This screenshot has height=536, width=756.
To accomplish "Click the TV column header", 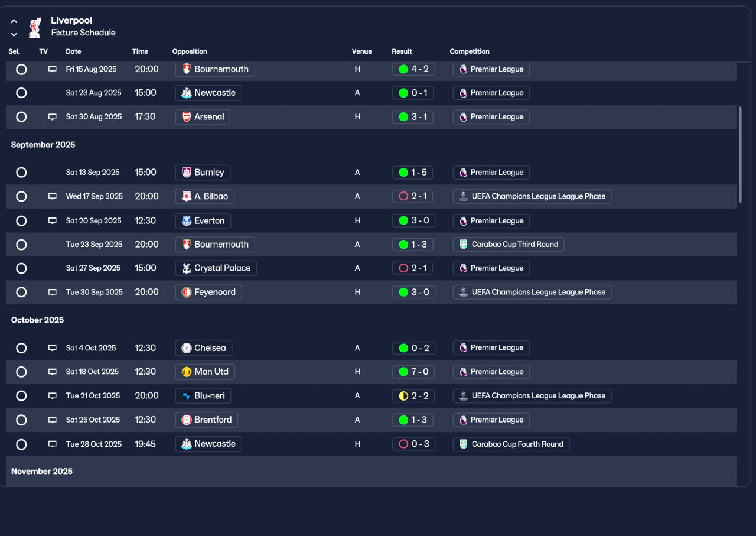I will click(44, 51).
